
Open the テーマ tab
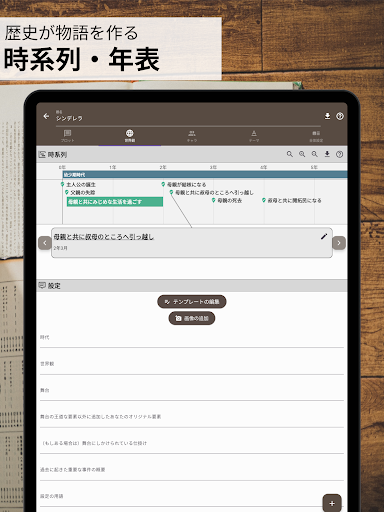tap(254, 136)
